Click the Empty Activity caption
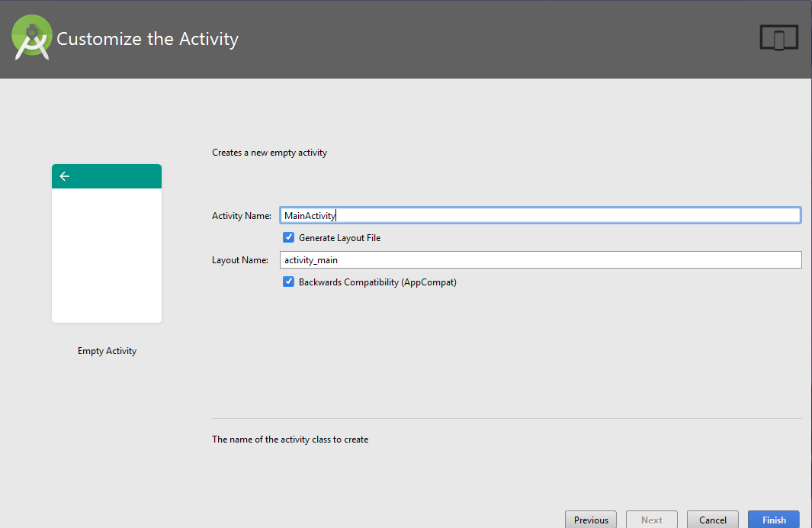Screen dimensions: 812x528 (108, 351)
